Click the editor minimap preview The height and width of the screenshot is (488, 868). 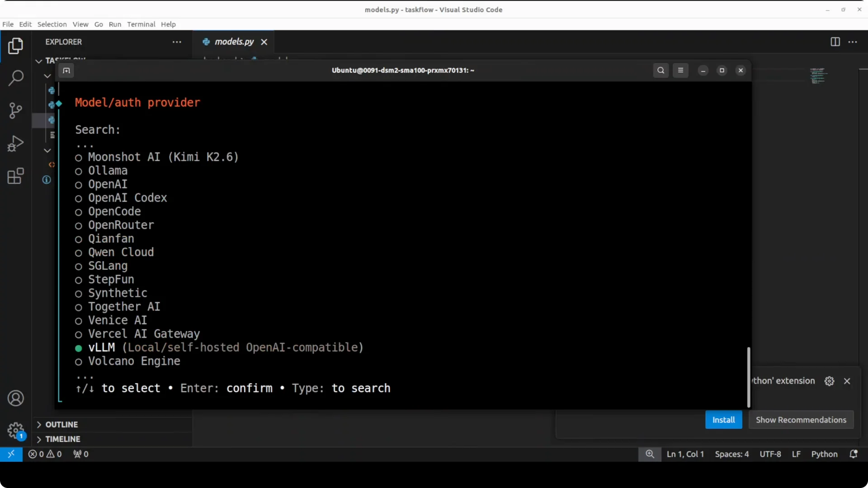[x=818, y=76]
